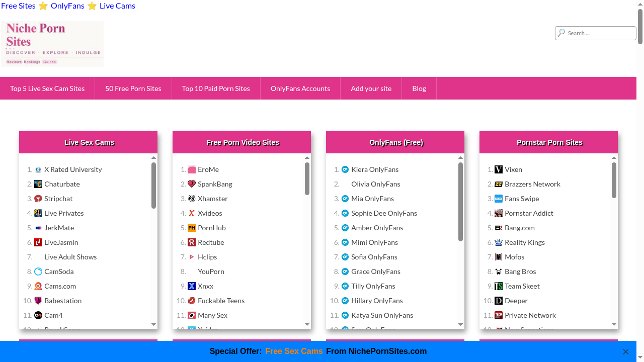Click the red X icon beside Xvideos

pyautogui.click(x=192, y=213)
